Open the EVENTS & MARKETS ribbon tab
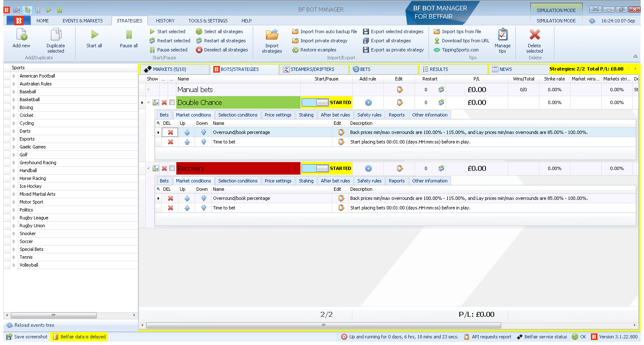Viewport: 644px width, 345px height. [x=83, y=21]
